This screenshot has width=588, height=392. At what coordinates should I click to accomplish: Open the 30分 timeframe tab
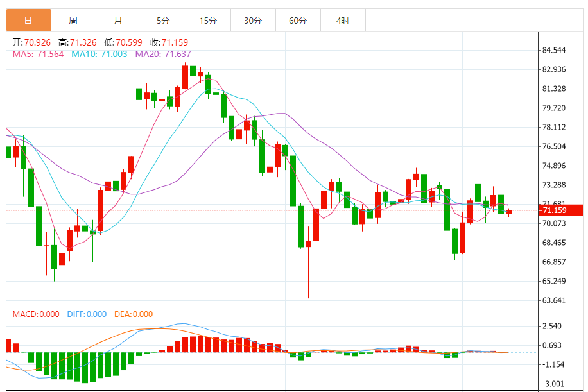coord(254,21)
